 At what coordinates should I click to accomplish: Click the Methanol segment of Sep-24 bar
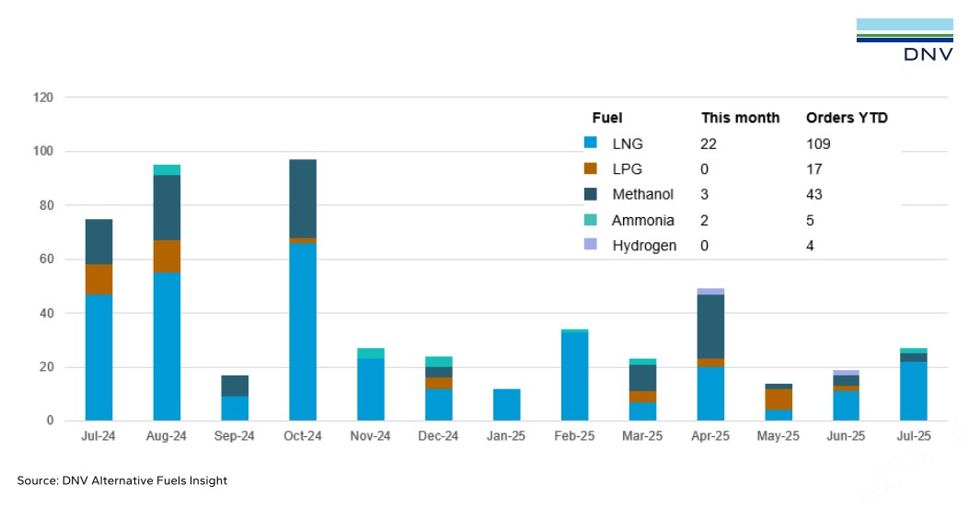click(235, 387)
